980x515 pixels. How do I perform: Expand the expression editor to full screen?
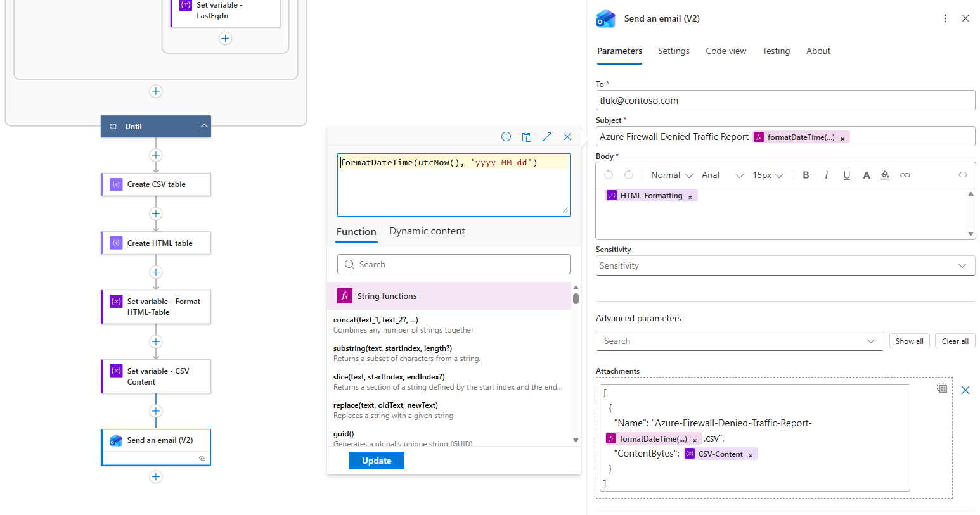tap(547, 137)
